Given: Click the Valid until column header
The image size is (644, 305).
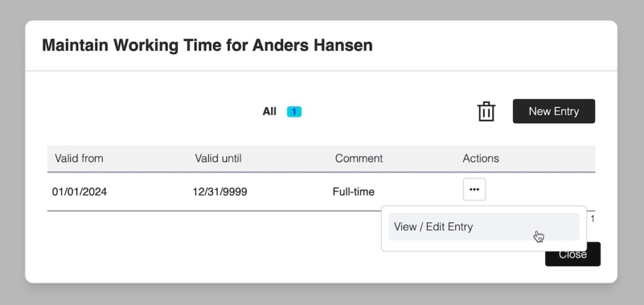Looking at the screenshot, I should click(218, 158).
